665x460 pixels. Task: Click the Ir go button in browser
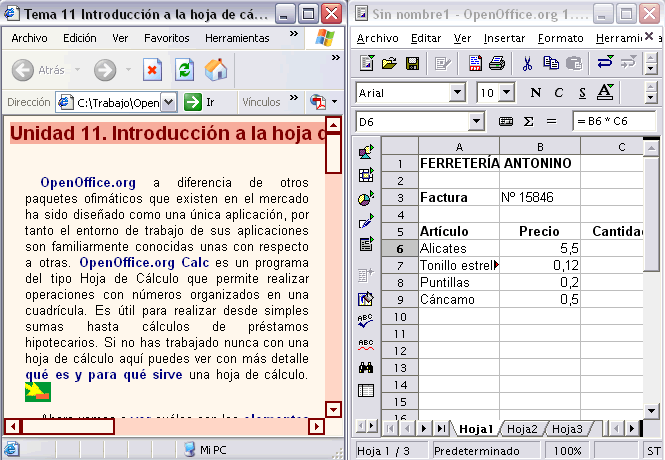click(201, 102)
